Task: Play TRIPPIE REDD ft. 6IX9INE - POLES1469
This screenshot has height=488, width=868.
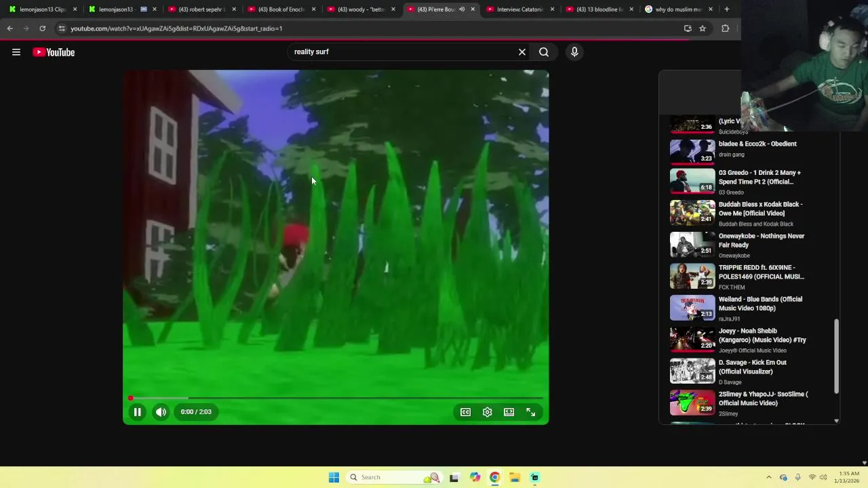Action: click(762, 272)
